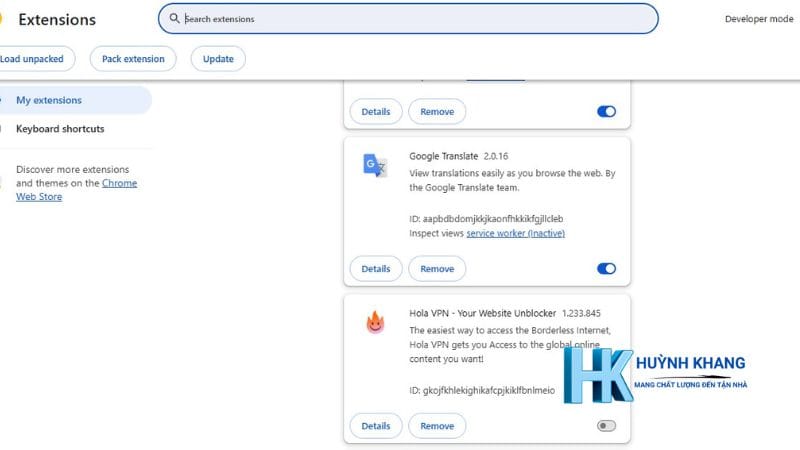
Task: Click the Pack extension button
Action: pyautogui.click(x=133, y=59)
